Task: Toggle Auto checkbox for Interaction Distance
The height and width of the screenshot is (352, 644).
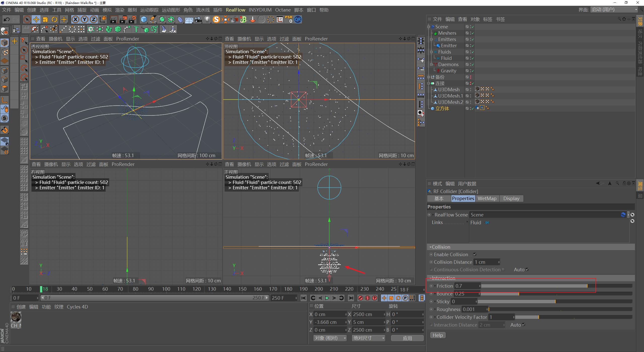Action: point(524,325)
